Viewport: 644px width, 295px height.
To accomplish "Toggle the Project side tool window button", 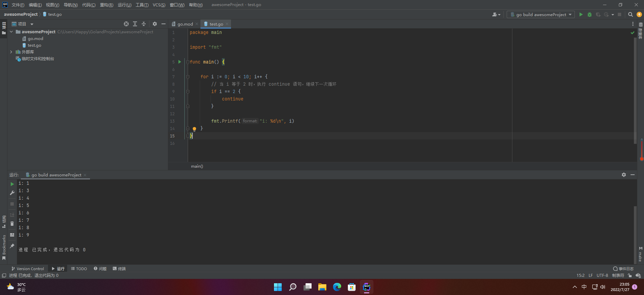I will tap(4, 28).
